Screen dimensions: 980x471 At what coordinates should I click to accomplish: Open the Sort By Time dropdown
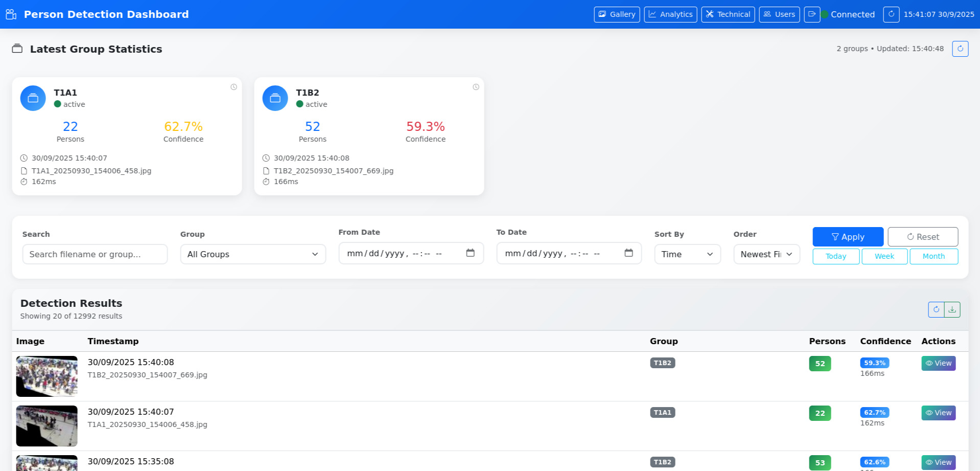[x=687, y=254]
